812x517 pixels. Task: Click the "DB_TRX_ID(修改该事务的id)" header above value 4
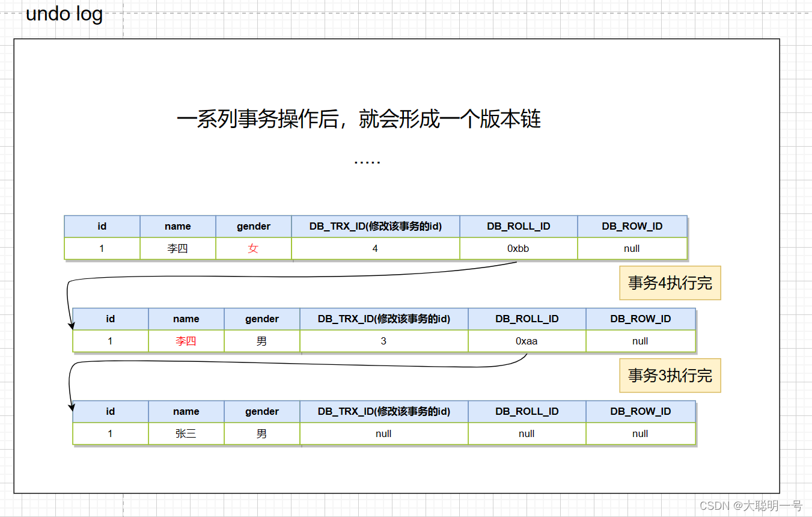pyautogui.click(x=376, y=227)
